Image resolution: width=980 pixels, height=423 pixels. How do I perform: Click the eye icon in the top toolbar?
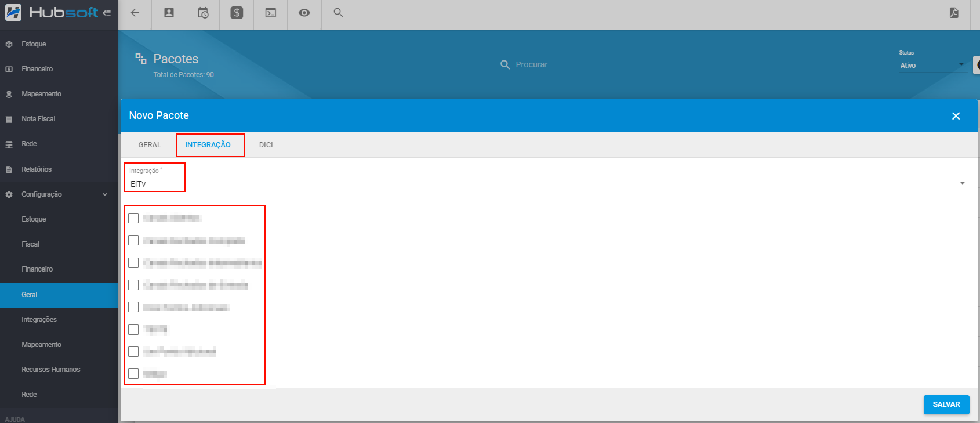304,13
